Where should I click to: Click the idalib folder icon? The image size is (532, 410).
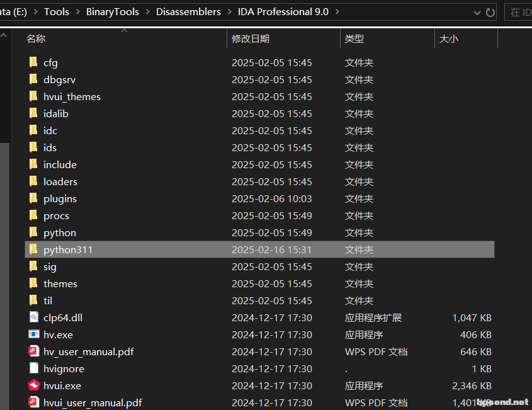[x=33, y=113]
